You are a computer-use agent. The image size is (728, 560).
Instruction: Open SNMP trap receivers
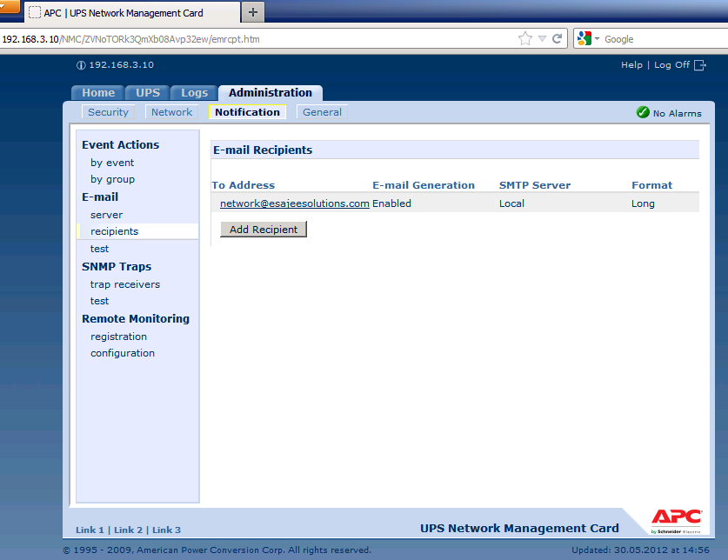[125, 284]
